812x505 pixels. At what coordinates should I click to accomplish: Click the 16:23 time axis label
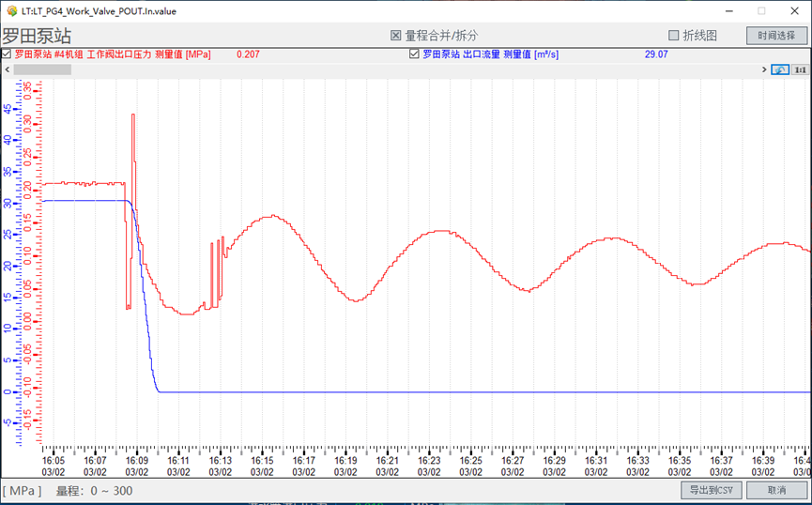pos(429,461)
